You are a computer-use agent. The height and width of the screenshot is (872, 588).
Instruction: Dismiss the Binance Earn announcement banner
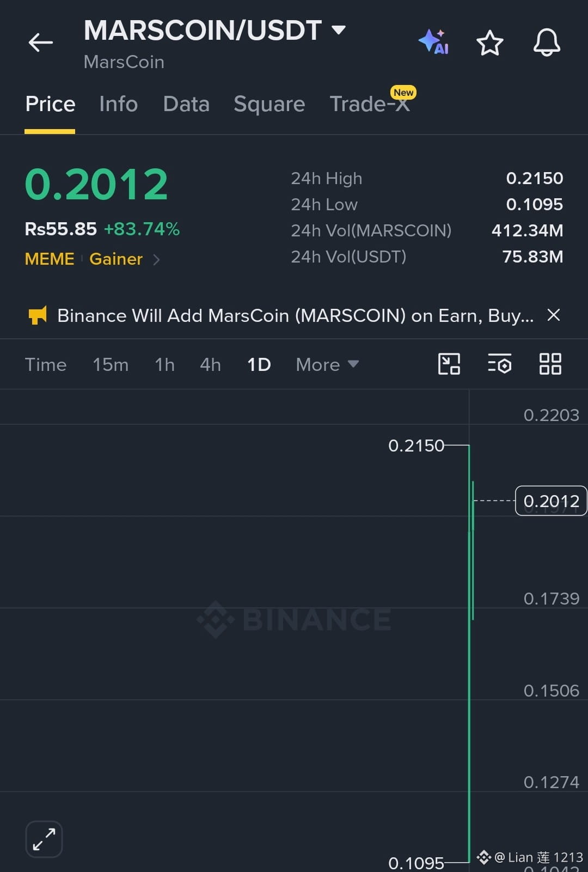pyautogui.click(x=554, y=315)
